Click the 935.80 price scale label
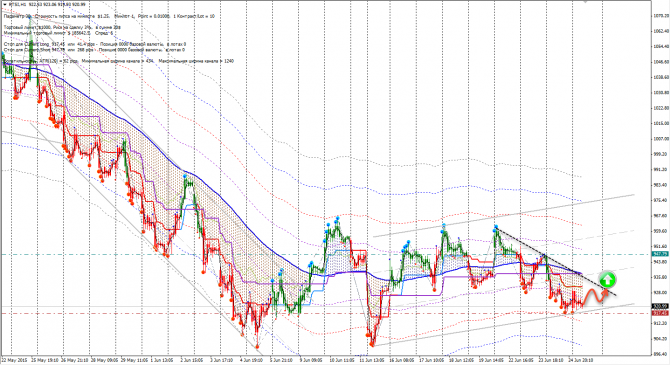Viewport: 670px width, 365px height. [x=661, y=277]
